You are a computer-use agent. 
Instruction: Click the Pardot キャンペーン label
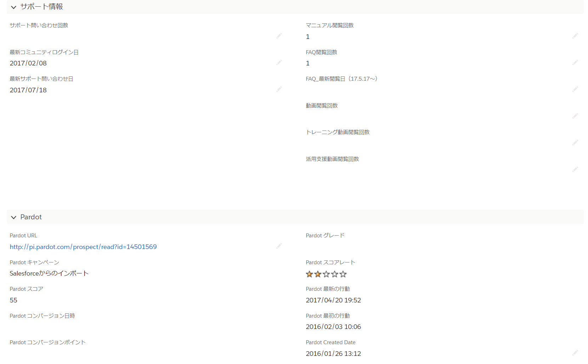[x=34, y=262]
